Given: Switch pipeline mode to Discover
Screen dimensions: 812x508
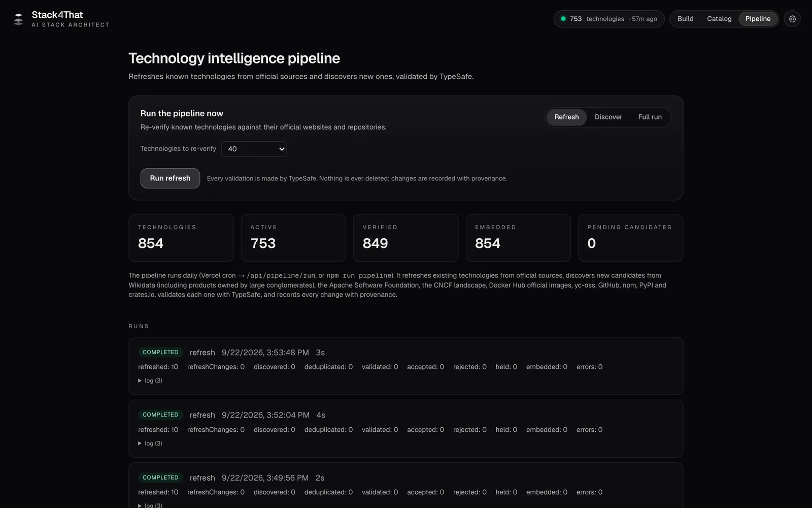Looking at the screenshot, I should [x=608, y=117].
